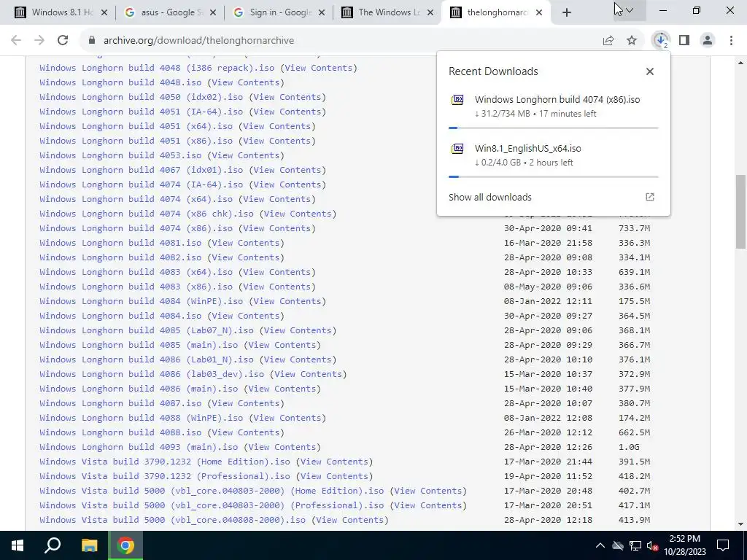Reload the archive.org page
The image size is (747, 560).
click(63, 41)
